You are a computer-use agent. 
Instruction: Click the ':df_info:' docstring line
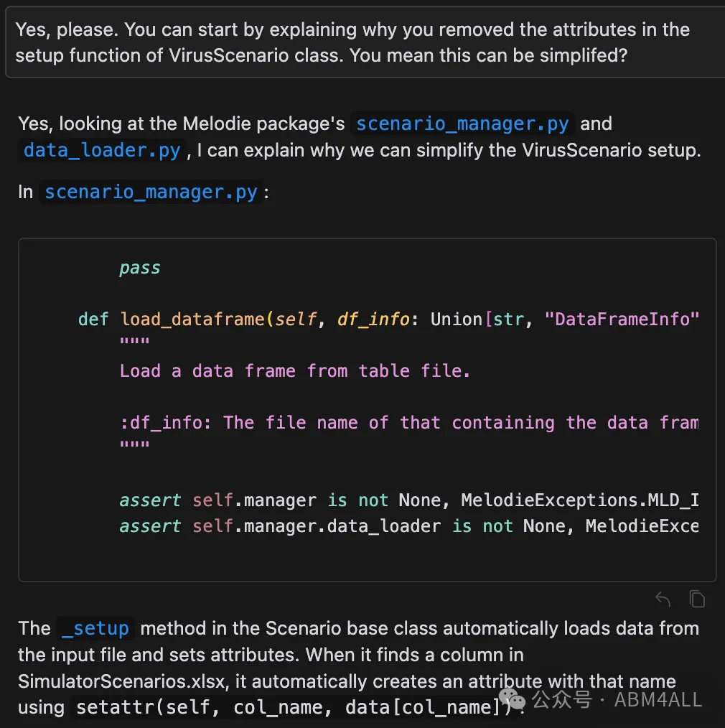[409, 423]
